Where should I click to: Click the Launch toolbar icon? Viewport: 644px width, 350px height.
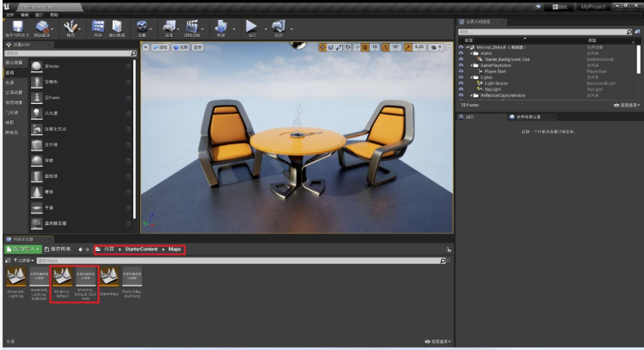click(x=279, y=28)
